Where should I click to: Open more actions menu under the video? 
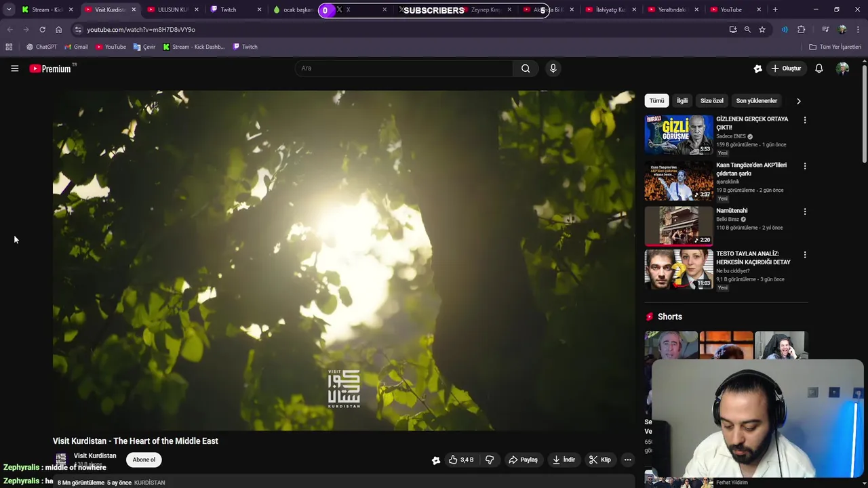[627, 460]
